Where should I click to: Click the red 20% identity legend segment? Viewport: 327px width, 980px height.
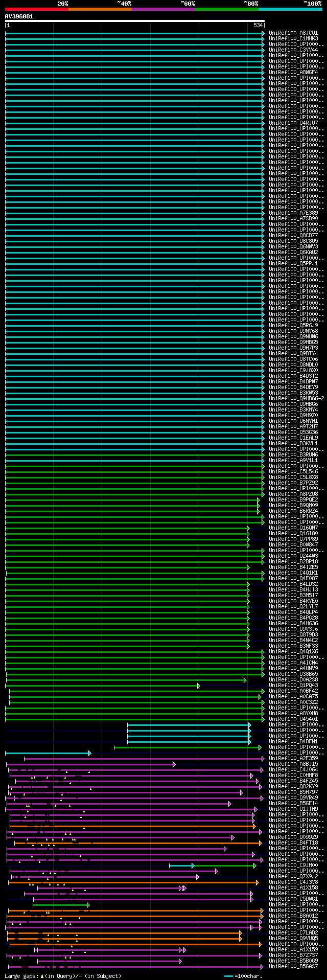click(36, 9)
